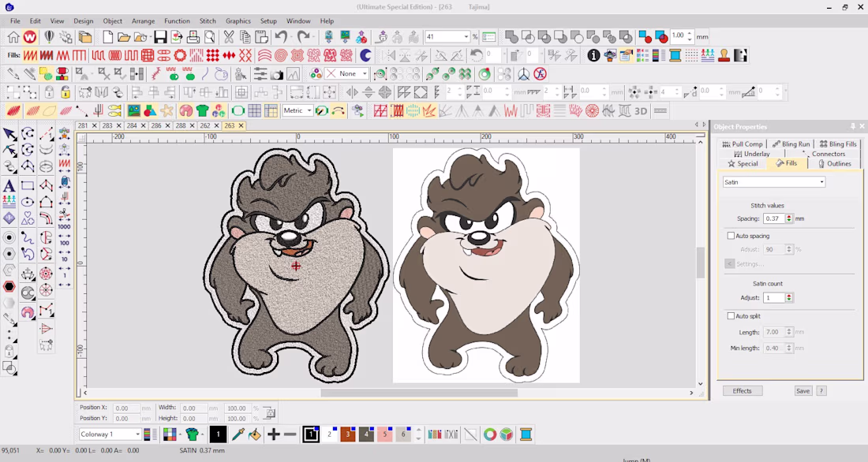Toggle the proportional scaling lock icon
Image resolution: width=868 pixels, height=462 pixels.
[x=270, y=413]
